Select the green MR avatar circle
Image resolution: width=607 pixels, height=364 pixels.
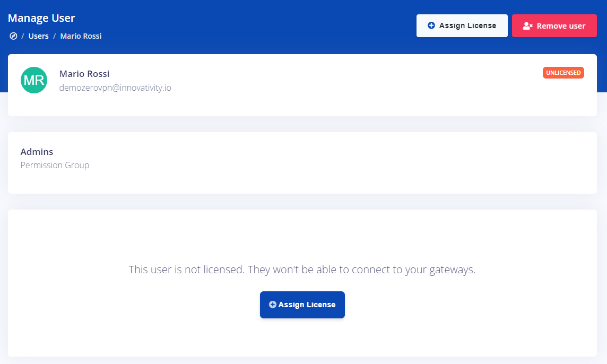(34, 80)
